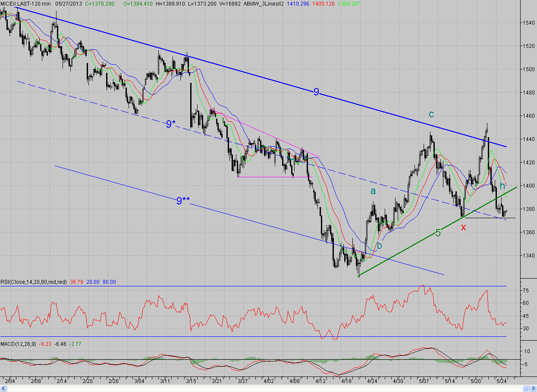This screenshot has width=537, height=392.
Task: Click the magenta horizontal support line
Action: pos(274,177)
